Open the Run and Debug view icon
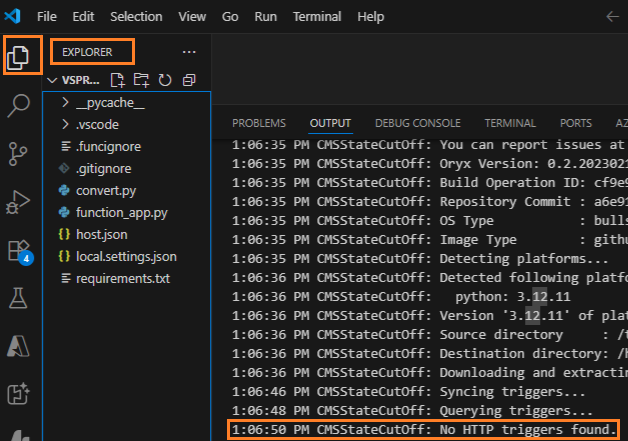Viewport: 628px width, 441px height. pos(18,202)
